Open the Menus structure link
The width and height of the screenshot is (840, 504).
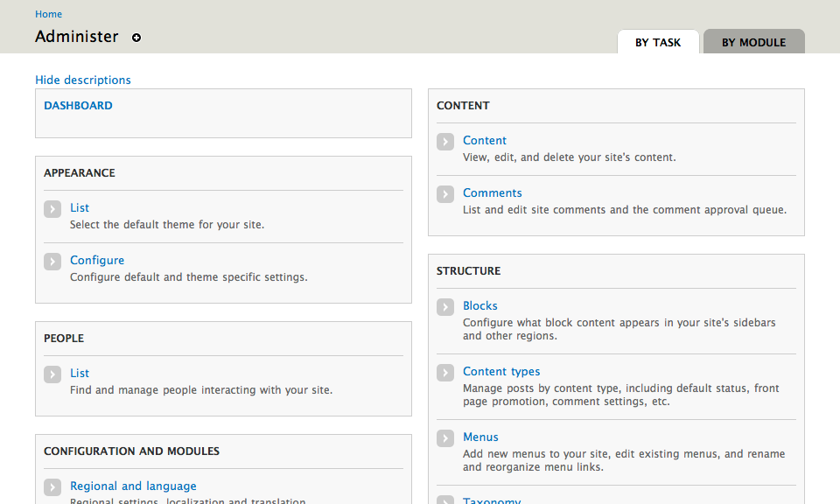[x=480, y=437]
